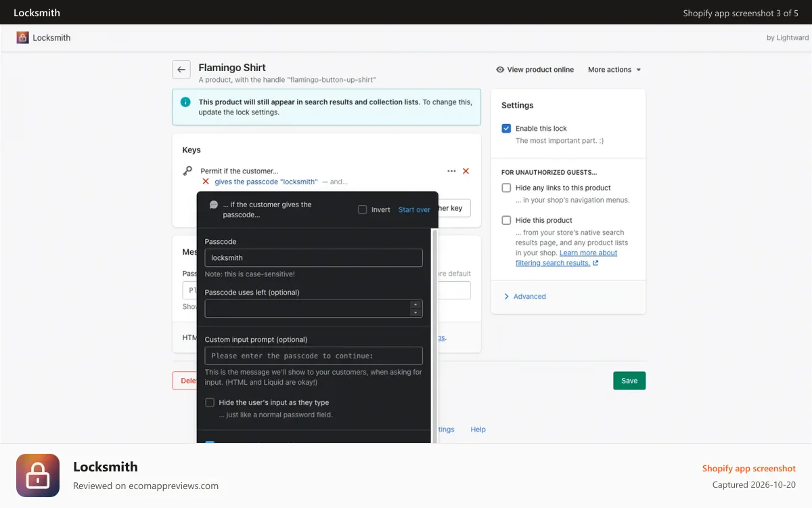Click the Help link in footer
The height and width of the screenshot is (508, 812).
click(478, 429)
